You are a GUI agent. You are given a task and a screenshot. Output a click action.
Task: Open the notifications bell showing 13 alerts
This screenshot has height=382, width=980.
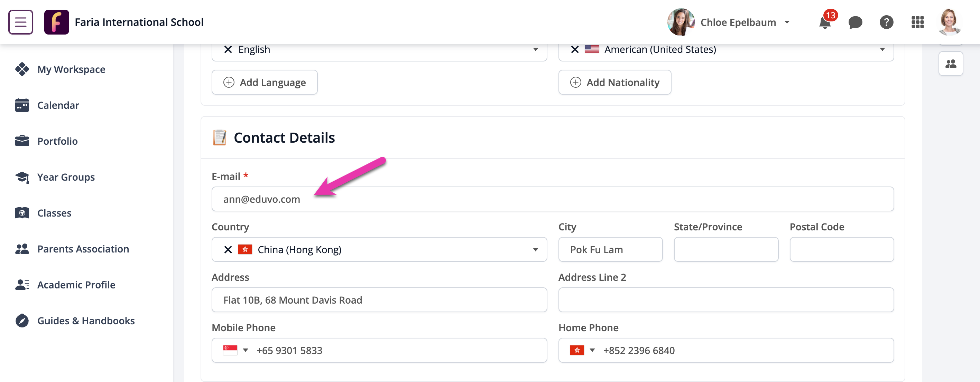[825, 22]
